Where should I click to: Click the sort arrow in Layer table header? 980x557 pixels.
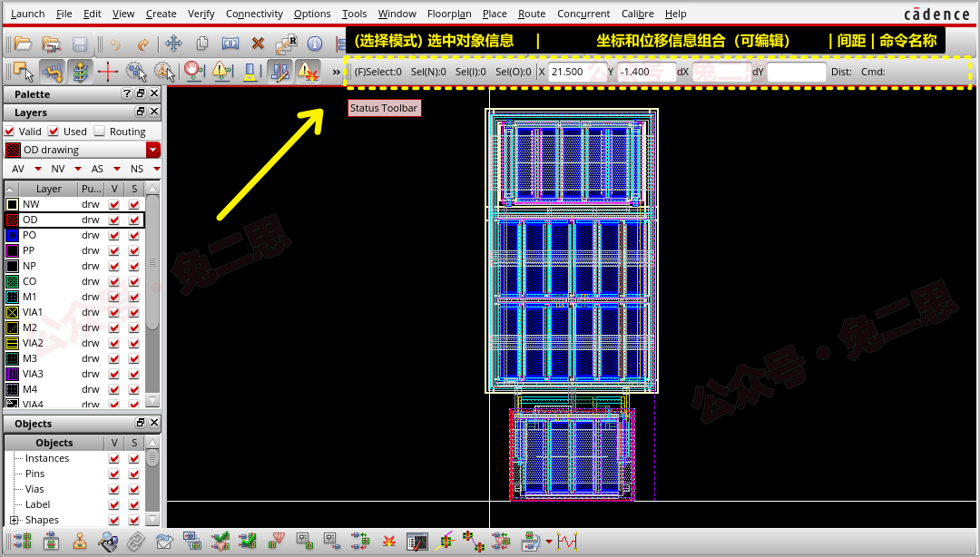pos(10,189)
